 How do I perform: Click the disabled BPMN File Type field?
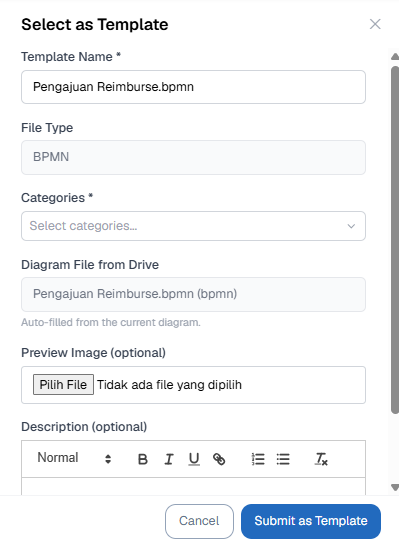pyautogui.click(x=193, y=157)
